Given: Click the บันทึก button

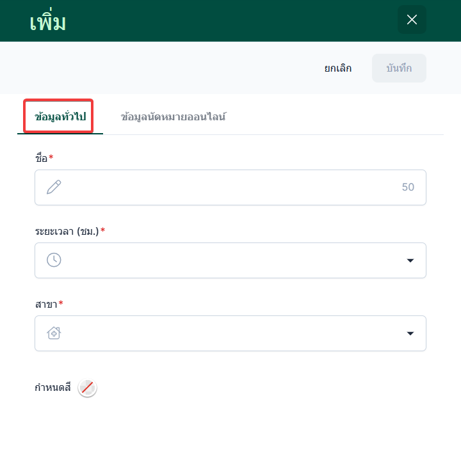Looking at the screenshot, I should pyautogui.click(x=399, y=68).
